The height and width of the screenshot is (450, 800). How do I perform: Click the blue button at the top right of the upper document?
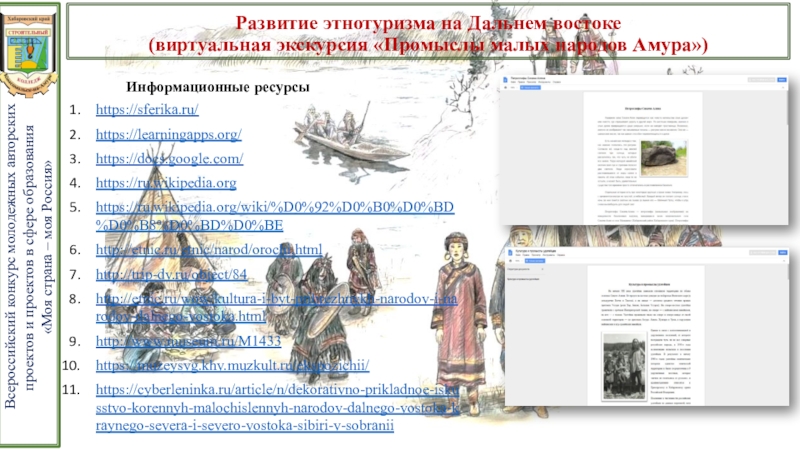click(782, 80)
